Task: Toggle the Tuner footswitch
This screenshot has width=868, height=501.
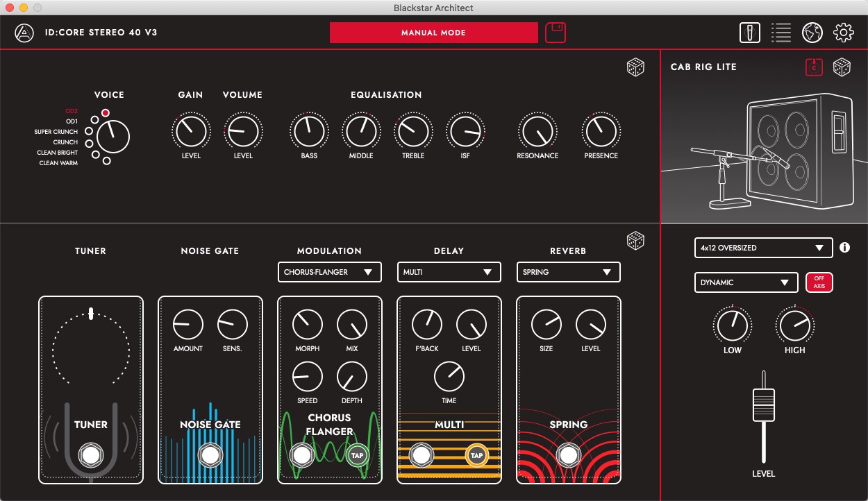Action: click(91, 456)
